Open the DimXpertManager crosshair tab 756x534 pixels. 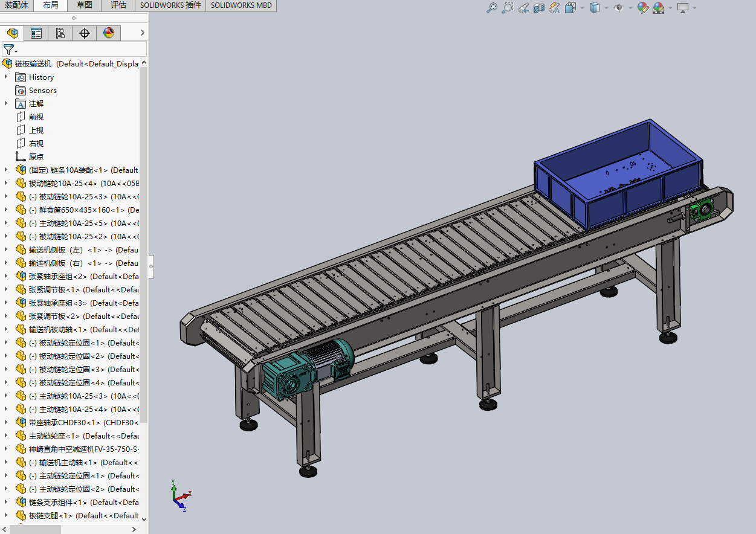[x=85, y=33]
